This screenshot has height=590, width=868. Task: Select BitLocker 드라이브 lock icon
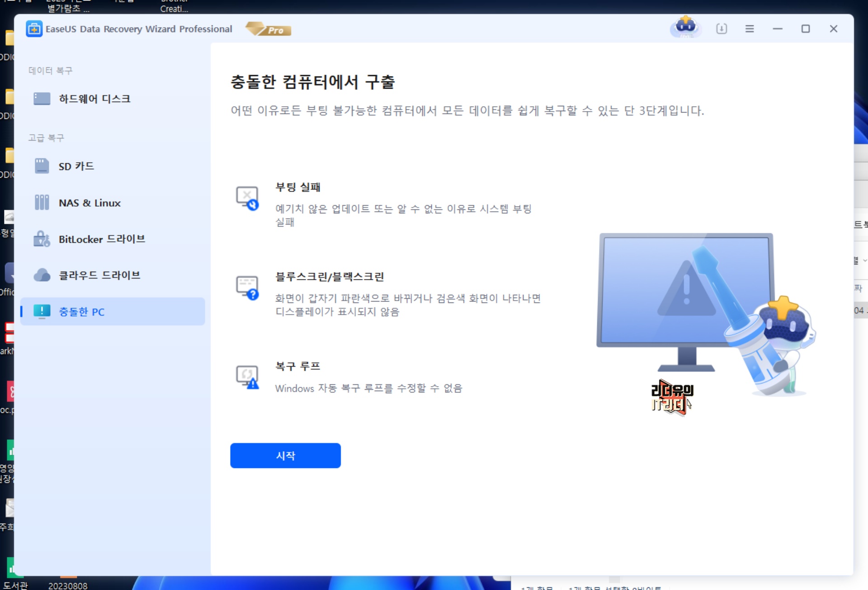pos(42,239)
